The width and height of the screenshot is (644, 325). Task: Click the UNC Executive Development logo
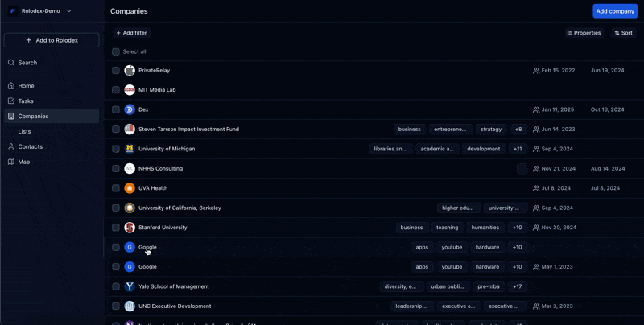130,306
